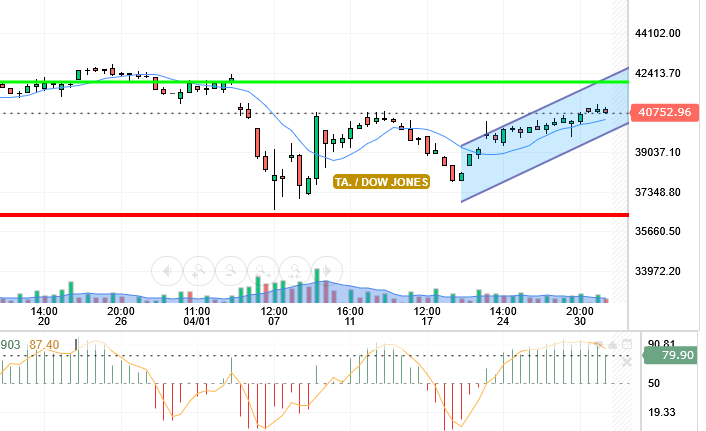Screen dimensions: 706x431
Task: Zoom out using magnifier minus icon
Action: (x=231, y=271)
